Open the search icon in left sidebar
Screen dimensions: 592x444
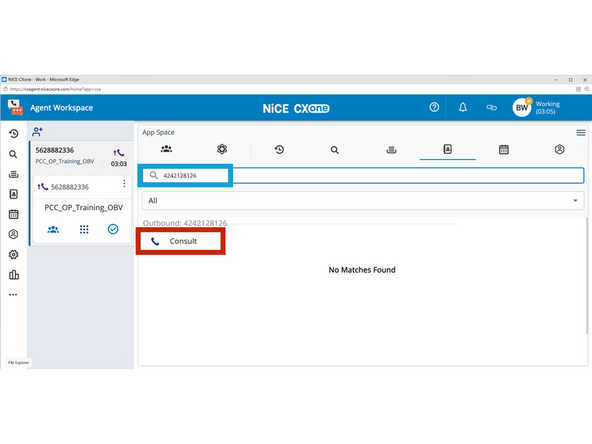coord(13,154)
